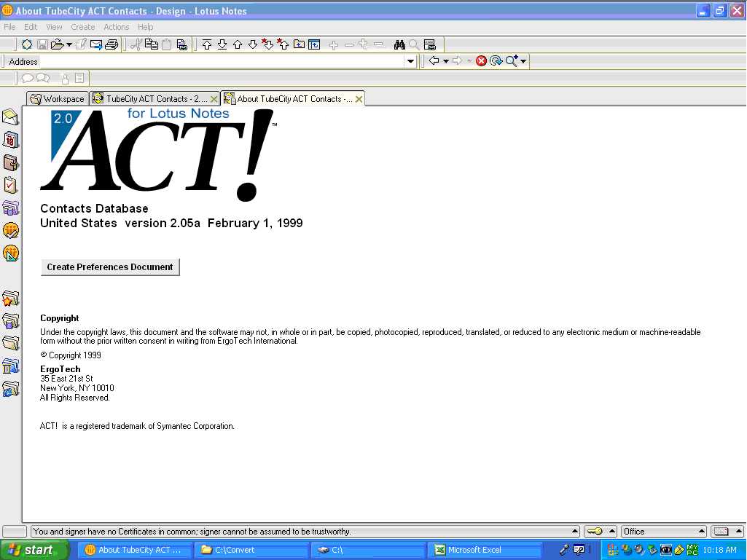Image resolution: width=747 pixels, height=560 pixels.
Task: Open the Internet Explorer Links folder icon
Action: [10, 389]
